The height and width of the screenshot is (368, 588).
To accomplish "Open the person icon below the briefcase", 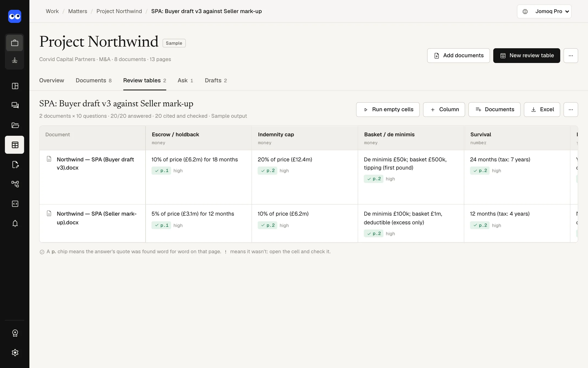I will click(15, 60).
